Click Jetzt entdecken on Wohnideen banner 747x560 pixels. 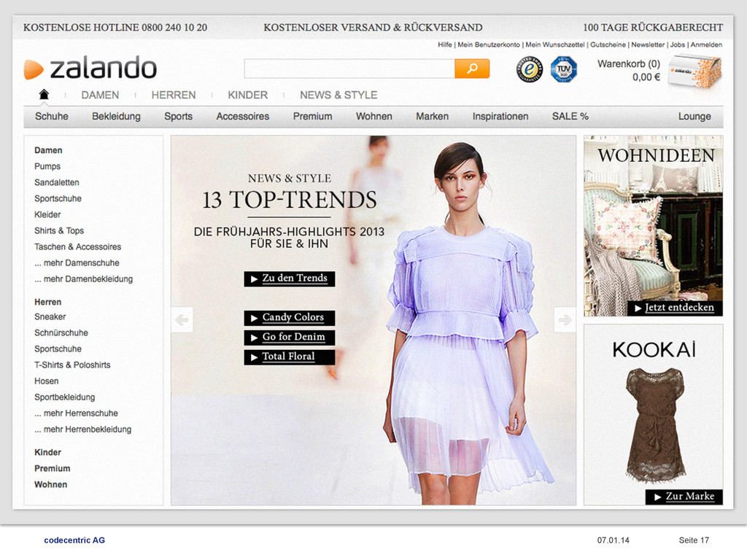[675, 308]
